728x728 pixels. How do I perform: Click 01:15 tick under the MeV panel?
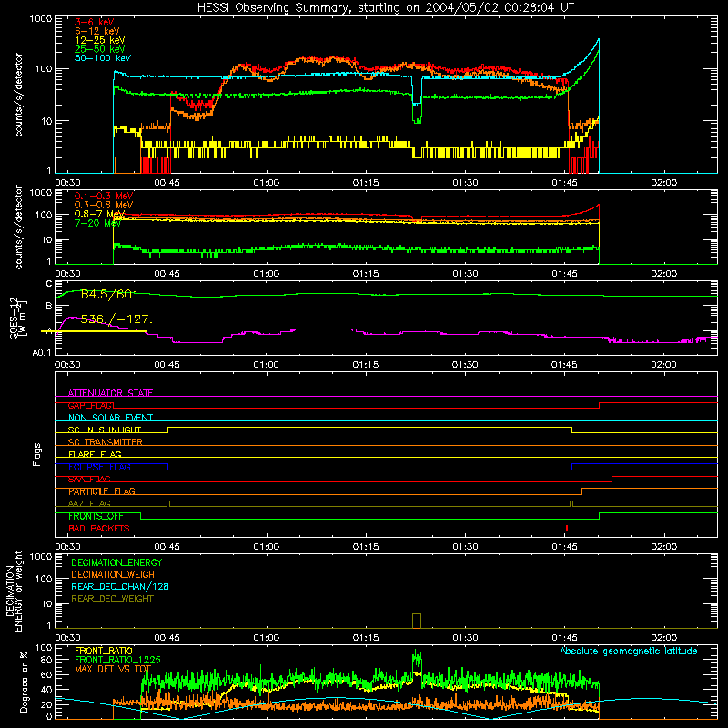[366, 274]
